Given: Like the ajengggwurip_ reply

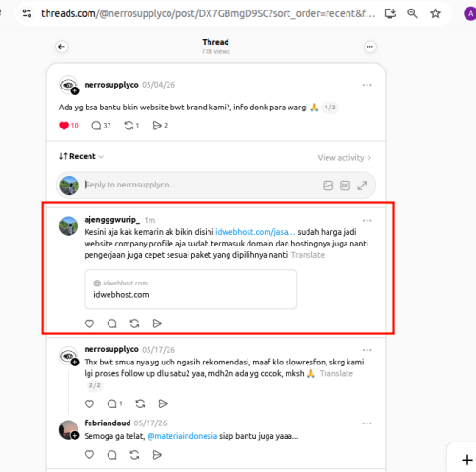Looking at the screenshot, I should tap(89, 324).
